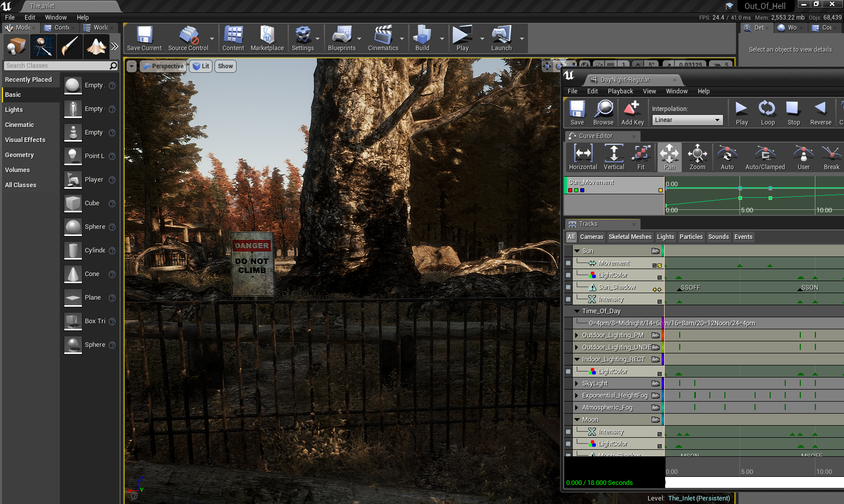Viewport: 844px width, 504px height.
Task: Collapse the Sun track group
Action: pyautogui.click(x=577, y=251)
